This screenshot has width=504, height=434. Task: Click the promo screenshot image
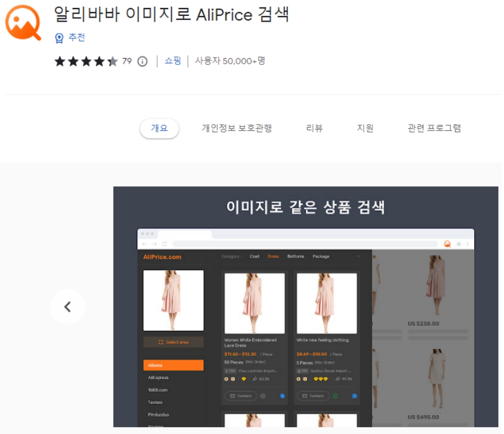306,306
